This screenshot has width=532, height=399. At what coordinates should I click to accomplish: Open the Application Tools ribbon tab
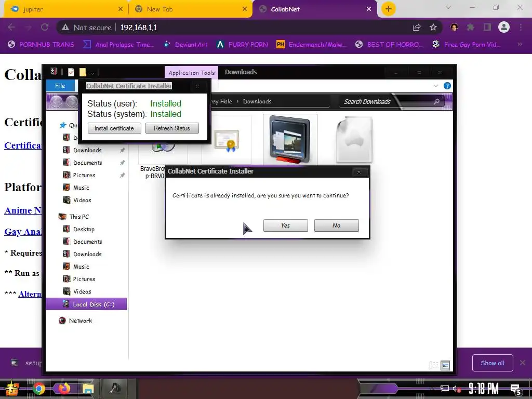tap(191, 73)
